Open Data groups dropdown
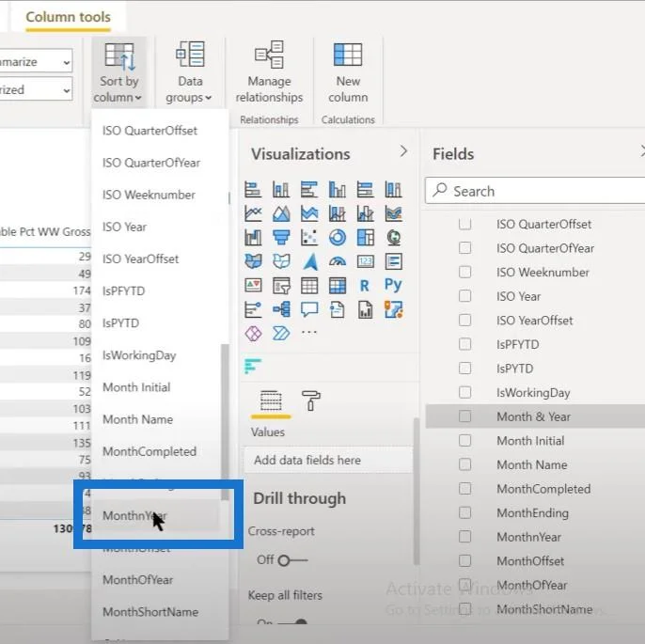645x644 pixels. click(190, 72)
